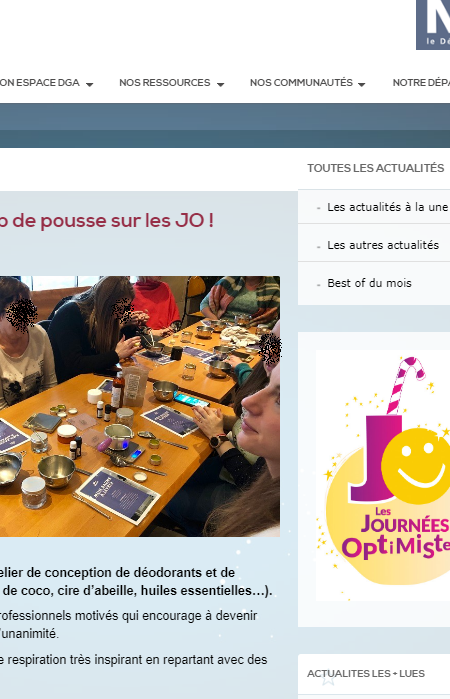
Task: Expand the ESPACE DGA dropdown arrow
Action: pyautogui.click(x=89, y=84)
